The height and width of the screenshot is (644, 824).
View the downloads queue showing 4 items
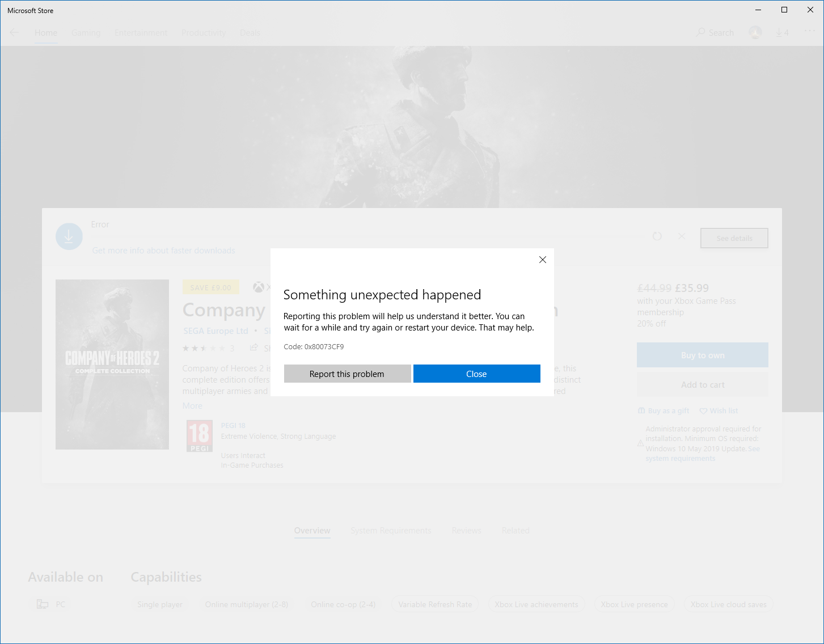pyautogui.click(x=782, y=32)
